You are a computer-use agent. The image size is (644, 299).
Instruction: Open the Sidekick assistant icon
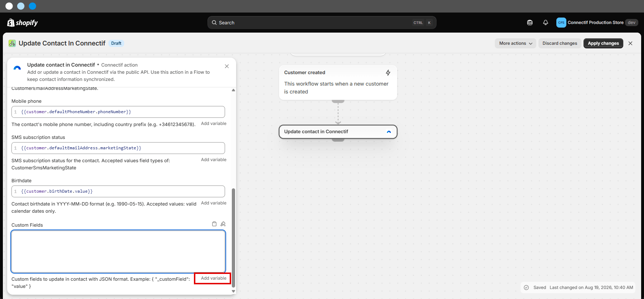click(x=530, y=23)
